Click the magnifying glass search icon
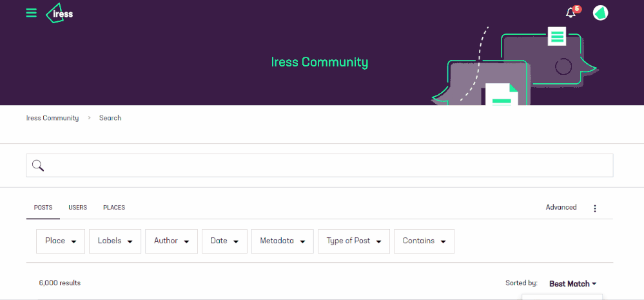 click(38, 166)
